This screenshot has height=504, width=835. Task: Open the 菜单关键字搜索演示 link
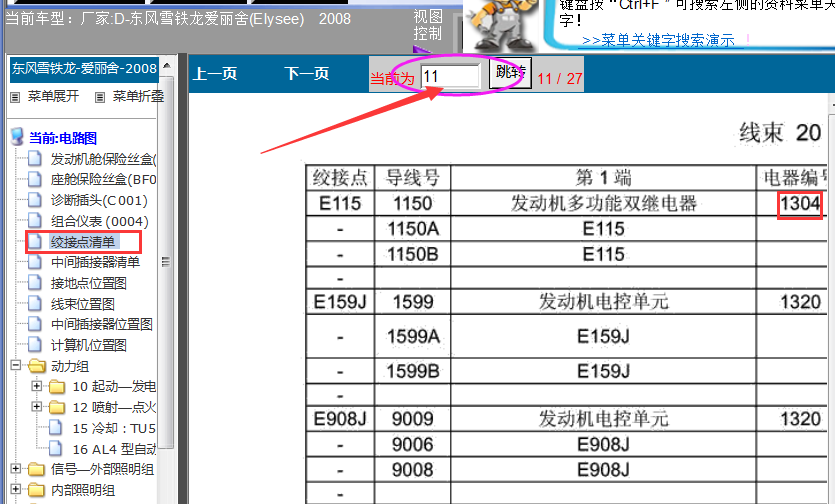coord(658,40)
